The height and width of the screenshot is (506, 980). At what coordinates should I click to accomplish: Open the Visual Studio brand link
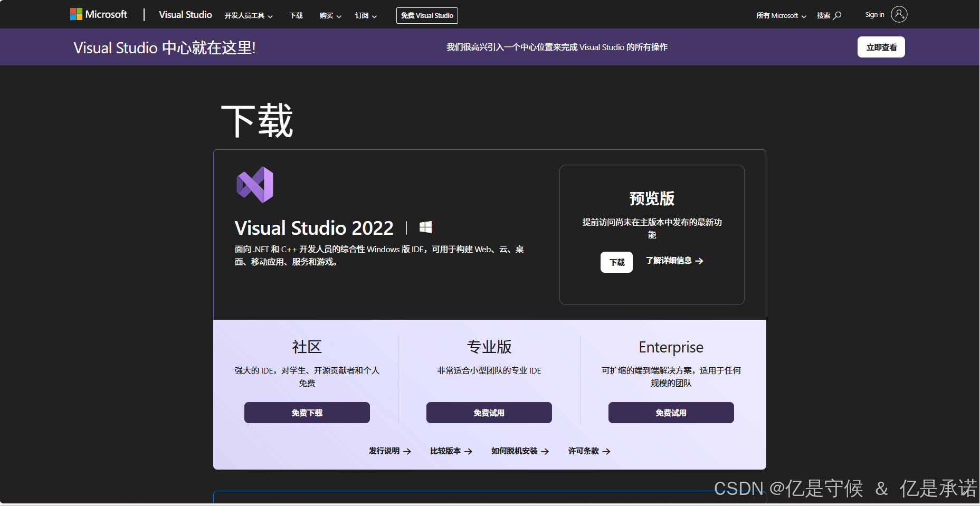[185, 15]
